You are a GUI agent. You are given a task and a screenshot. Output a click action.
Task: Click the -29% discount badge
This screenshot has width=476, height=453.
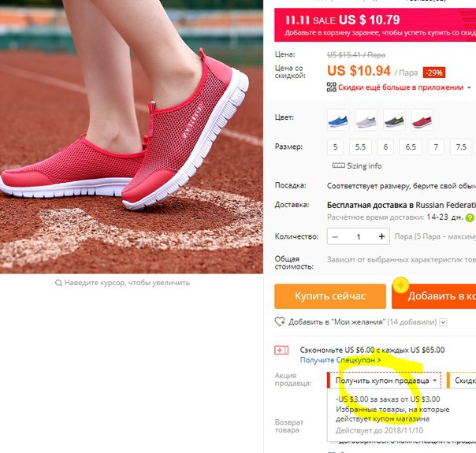point(433,72)
